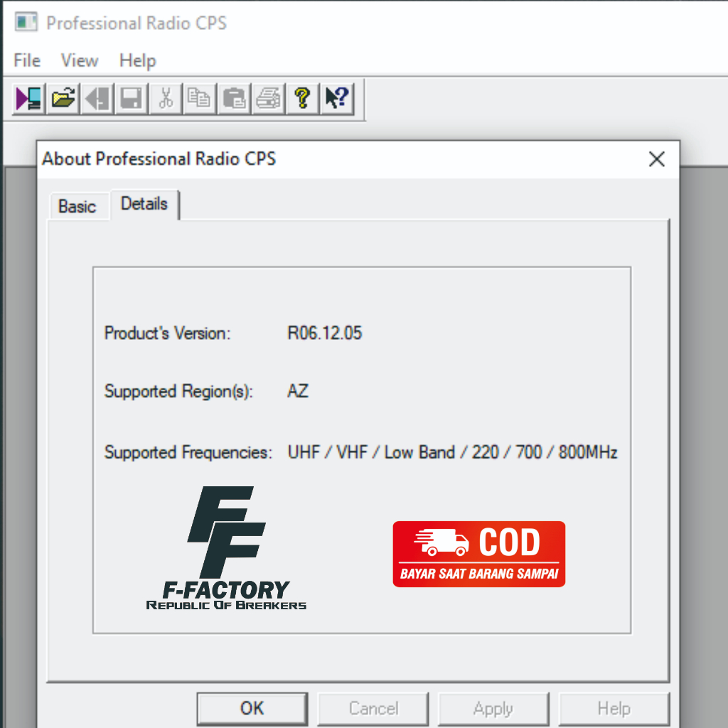728x728 pixels.
Task: Click the Write Device toolbar icon
Action: click(97, 98)
